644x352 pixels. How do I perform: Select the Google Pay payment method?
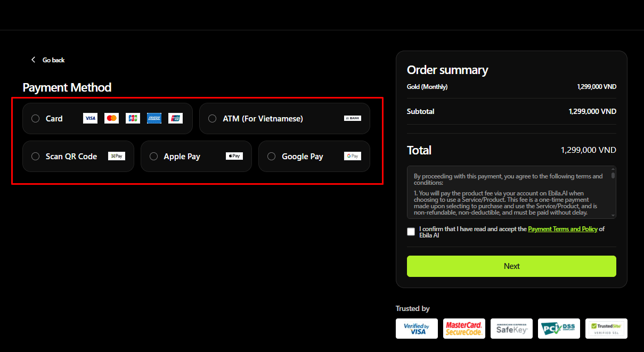[x=271, y=156]
